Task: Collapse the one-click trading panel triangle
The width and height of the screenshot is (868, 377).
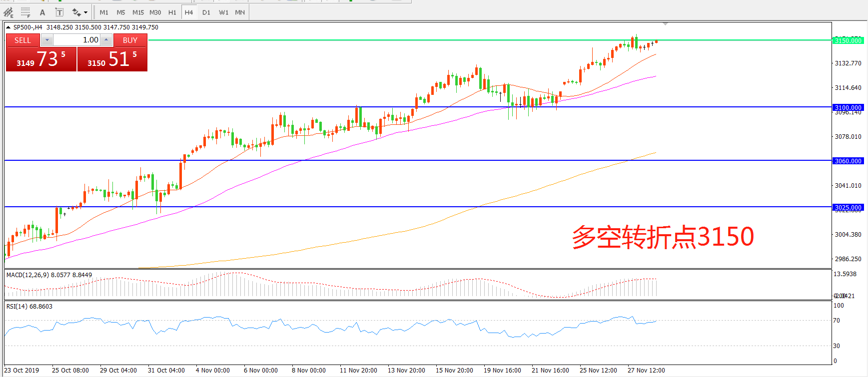Action: [8, 27]
